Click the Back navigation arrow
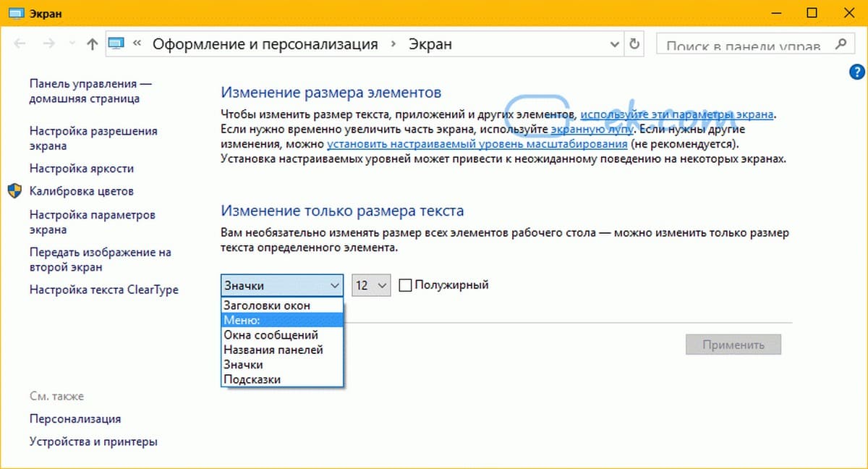This screenshot has width=868, height=469. (20, 43)
